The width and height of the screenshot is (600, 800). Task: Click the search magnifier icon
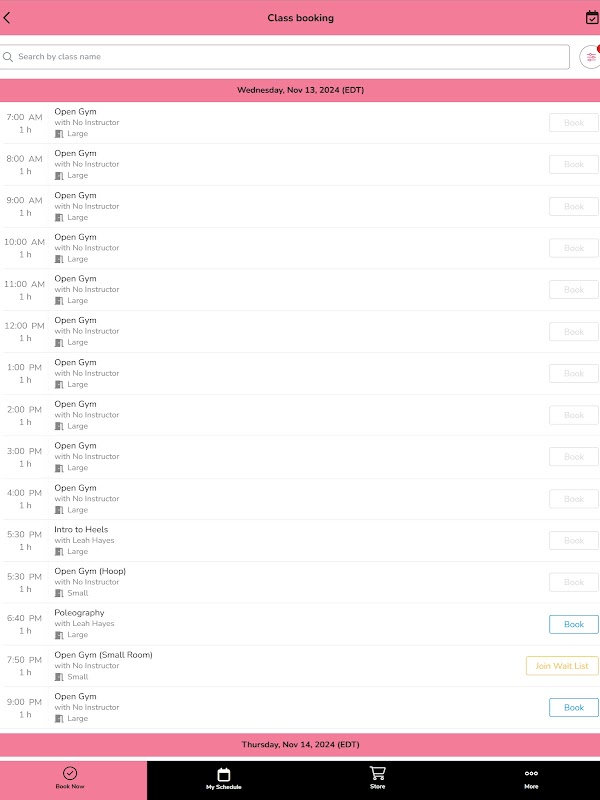pos(9,57)
